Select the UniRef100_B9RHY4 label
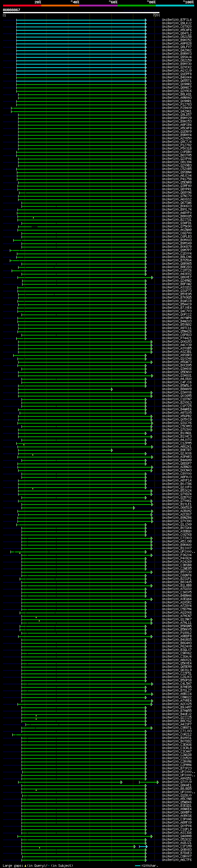Viewport: 197px width, 868px height. pos(177,135)
